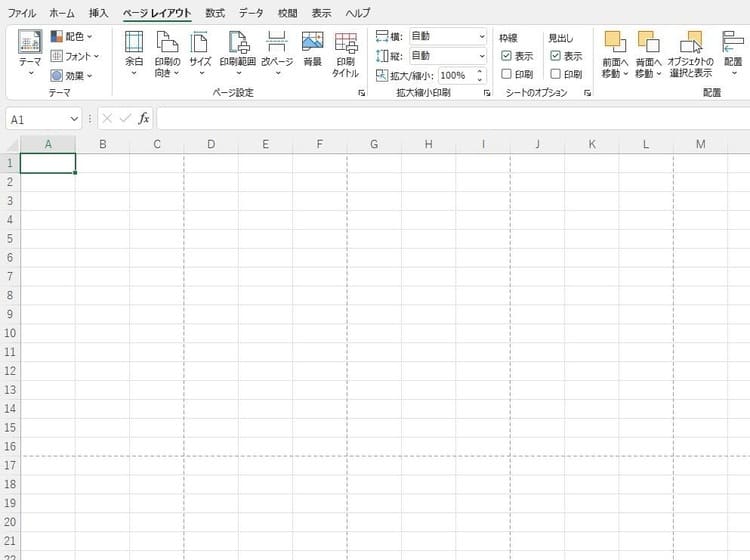The image size is (750, 560).
Task: Switch to the ホーム tab
Action: [x=62, y=13]
